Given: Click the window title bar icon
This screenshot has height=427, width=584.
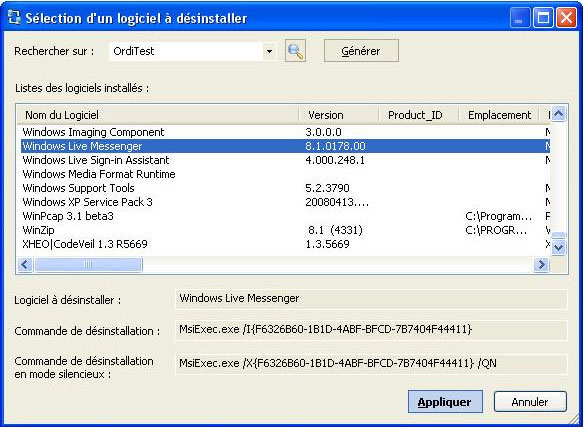Looking at the screenshot, I should coord(14,18).
